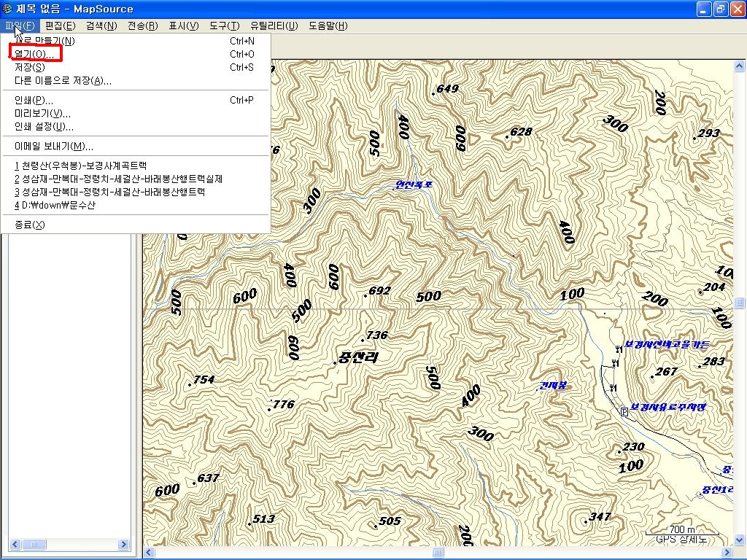The width and height of the screenshot is (747, 560).
Task: Open 미리보기(V)... print preview
Action: tap(136, 114)
